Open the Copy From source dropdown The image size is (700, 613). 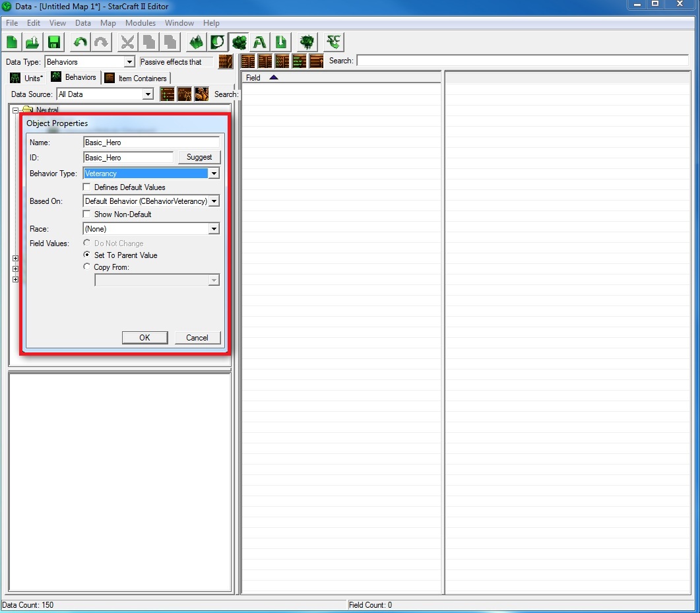click(214, 280)
